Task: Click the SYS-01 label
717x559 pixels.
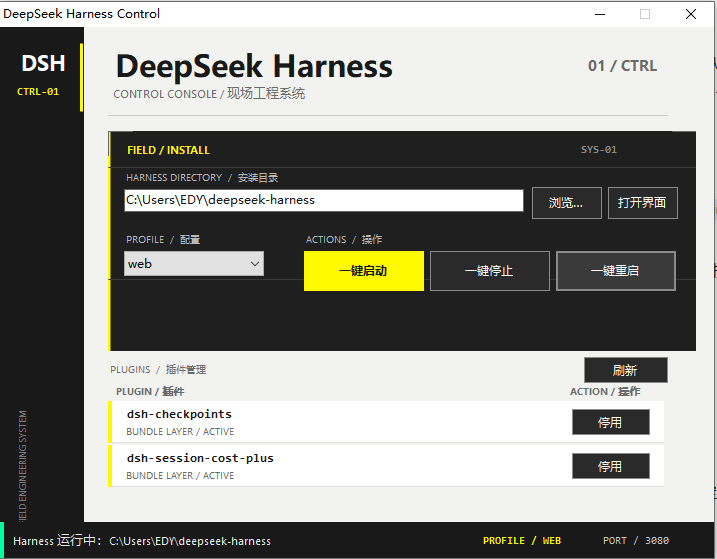Action: pos(599,150)
